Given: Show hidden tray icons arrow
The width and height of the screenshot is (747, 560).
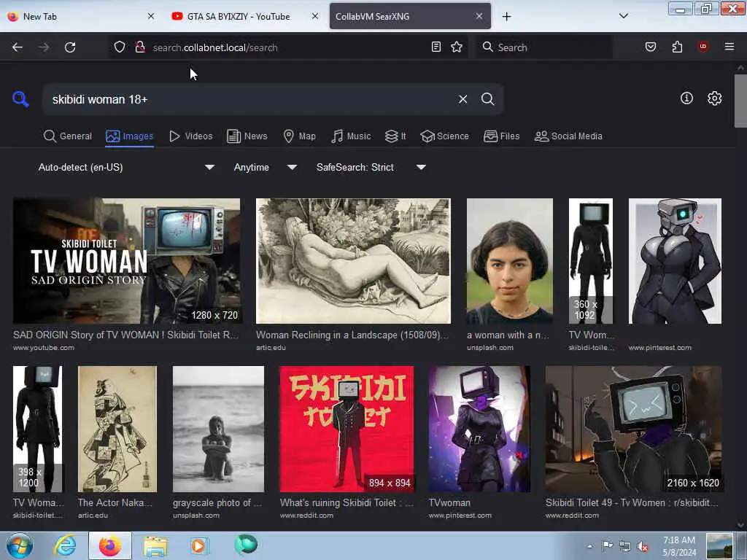Looking at the screenshot, I should pos(589,546).
